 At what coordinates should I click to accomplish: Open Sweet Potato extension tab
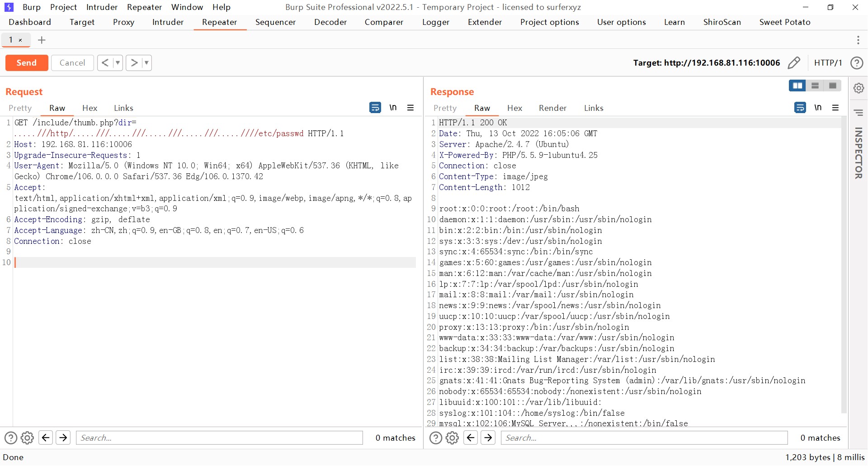point(785,22)
